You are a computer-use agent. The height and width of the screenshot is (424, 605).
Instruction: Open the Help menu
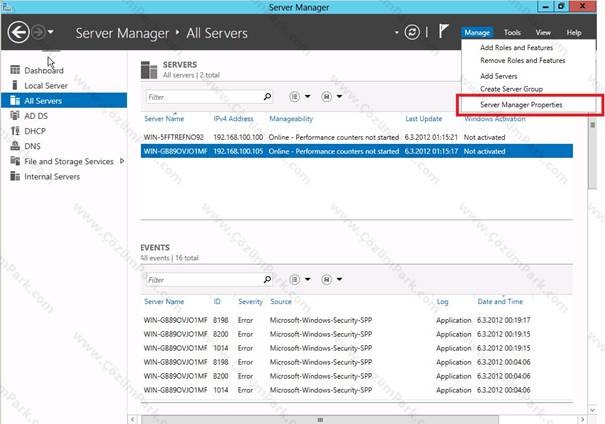click(574, 33)
